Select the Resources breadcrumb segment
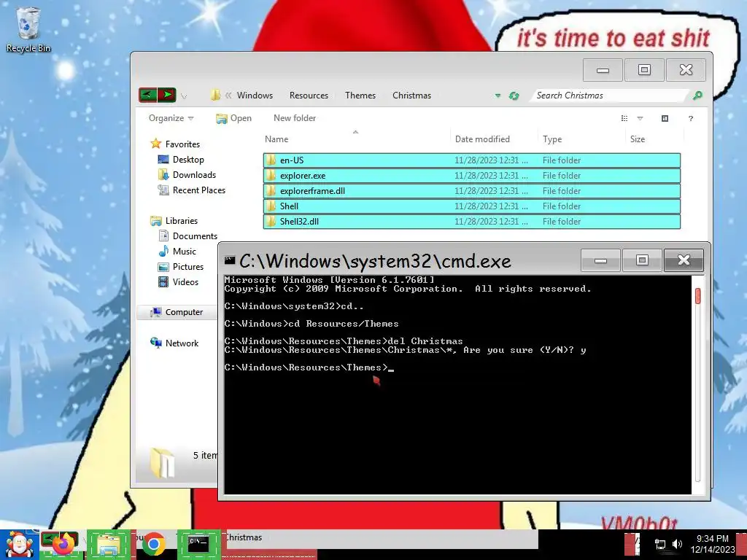Image resolution: width=747 pixels, height=560 pixels. pyautogui.click(x=309, y=96)
